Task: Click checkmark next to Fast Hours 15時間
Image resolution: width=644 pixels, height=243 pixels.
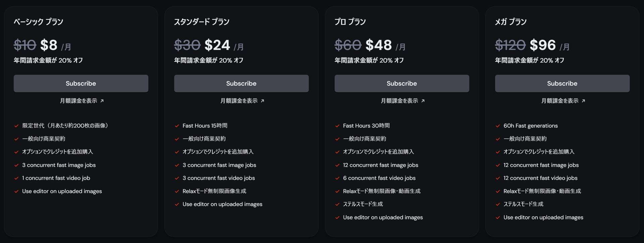Action: 177,126
